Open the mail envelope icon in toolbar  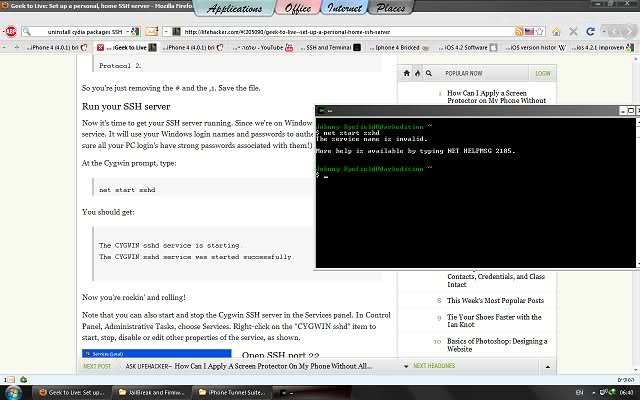151,31
